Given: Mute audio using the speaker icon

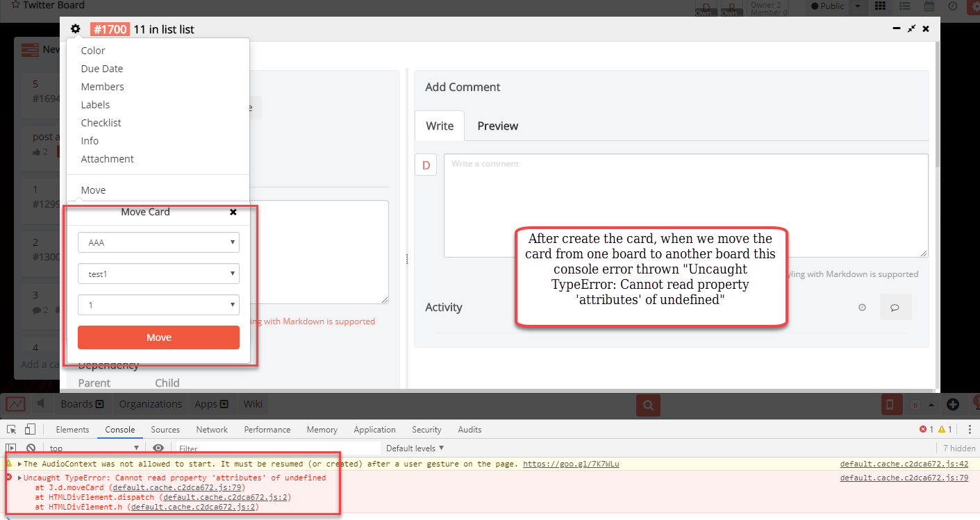Looking at the screenshot, I should coord(42,404).
